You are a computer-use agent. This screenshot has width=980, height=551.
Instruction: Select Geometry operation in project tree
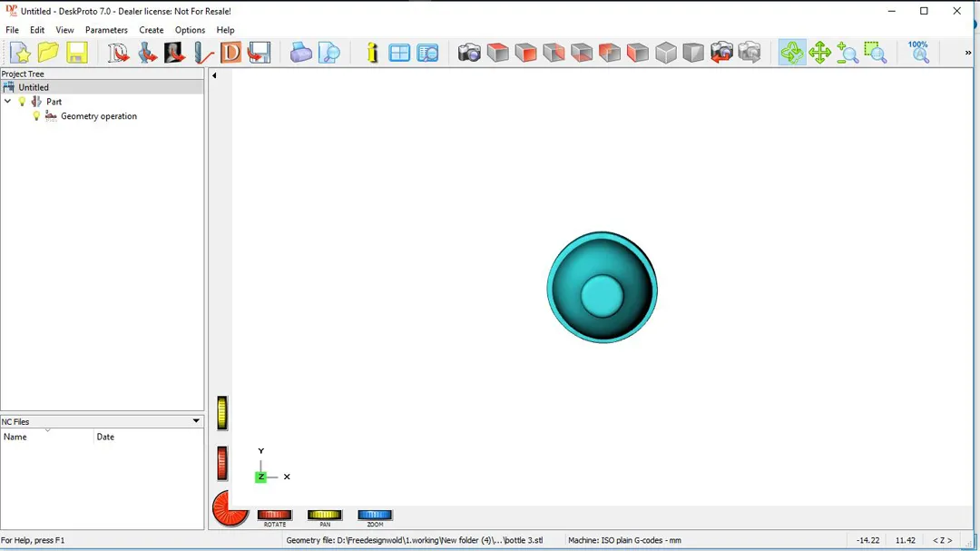(98, 116)
